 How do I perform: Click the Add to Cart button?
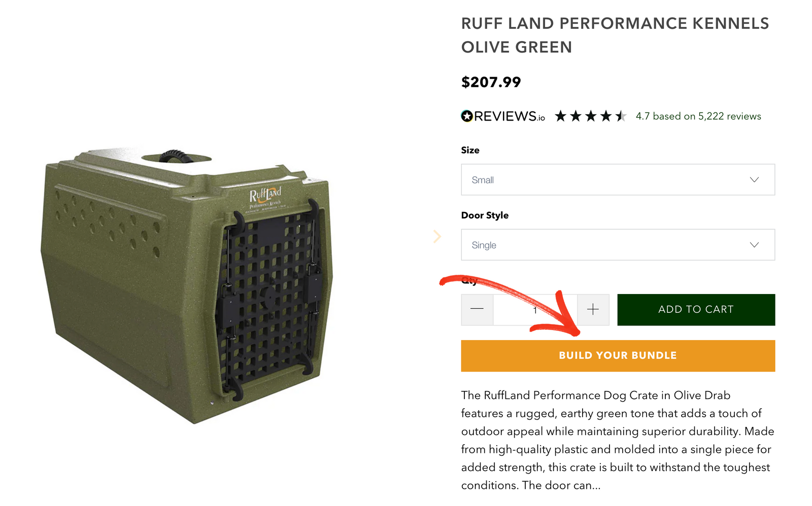[696, 309]
